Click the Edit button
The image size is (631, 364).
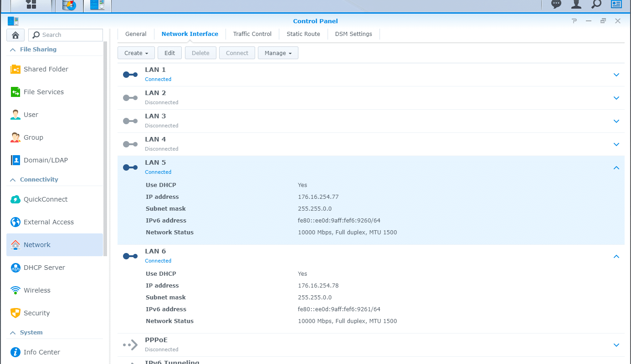[x=169, y=53]
